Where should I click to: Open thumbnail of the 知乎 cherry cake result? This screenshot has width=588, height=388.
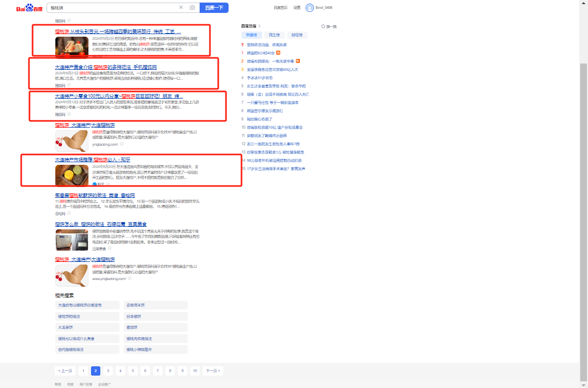(x=72, y=175)
